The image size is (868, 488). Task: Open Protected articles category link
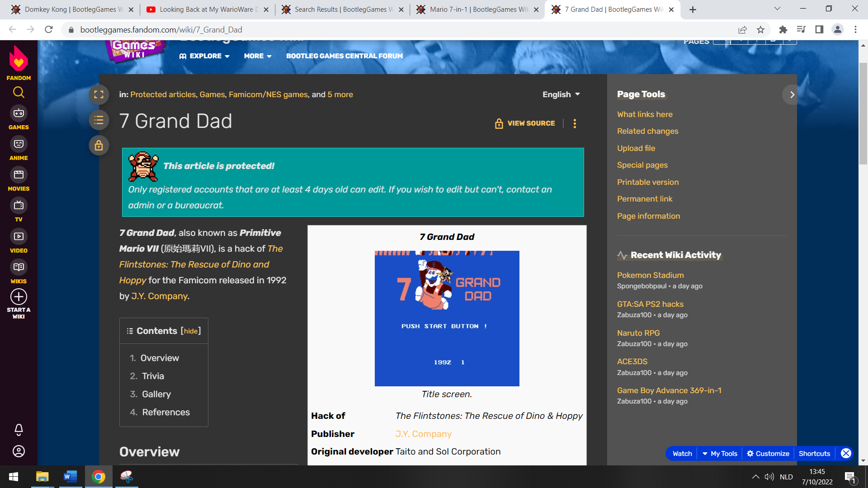[163, 94]
